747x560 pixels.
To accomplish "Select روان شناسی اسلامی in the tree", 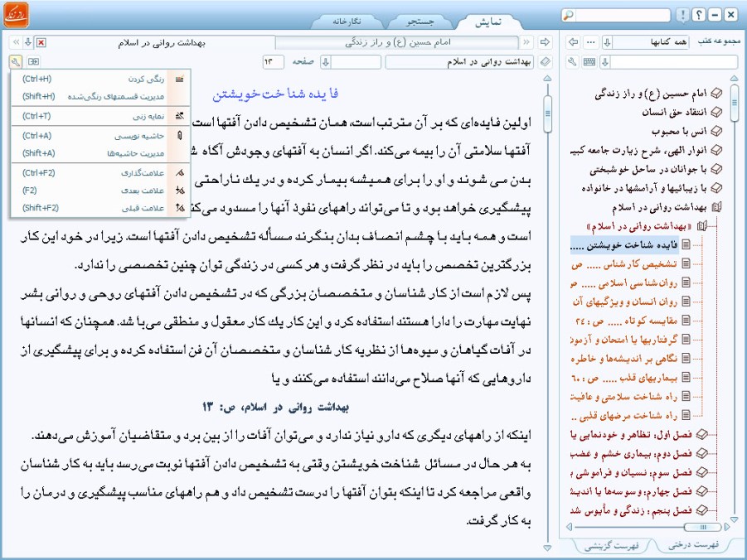I will point(623,282).
